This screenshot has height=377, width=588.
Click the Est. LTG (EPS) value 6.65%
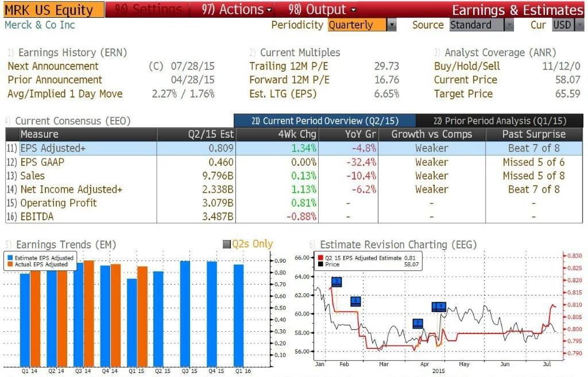click(x=386, y=94)
